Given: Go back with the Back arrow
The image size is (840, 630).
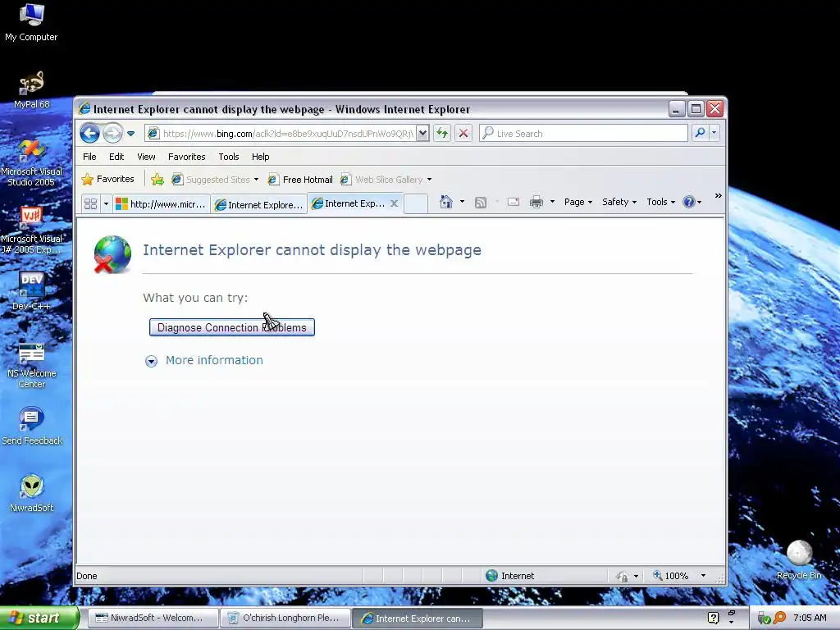Looking at the screenshot, I should (89, 133).
